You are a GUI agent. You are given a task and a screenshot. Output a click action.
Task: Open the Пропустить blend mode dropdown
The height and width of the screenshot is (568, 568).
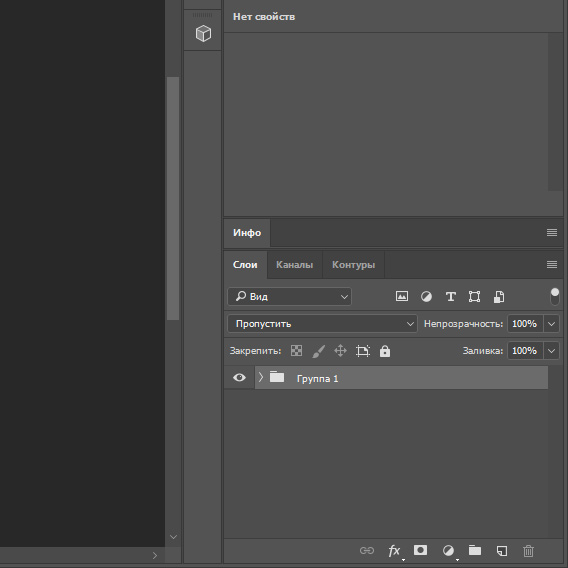click(322, 323)
